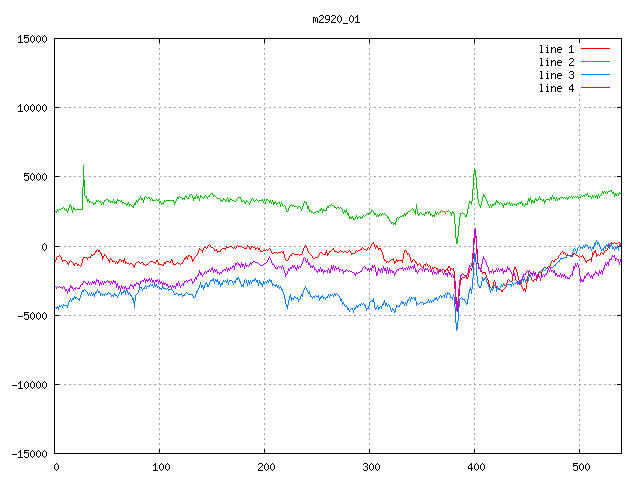This screenshot has height=480, width=640.
Task: Click the 15000 y-axis tick label
Action: pos(32,39)
